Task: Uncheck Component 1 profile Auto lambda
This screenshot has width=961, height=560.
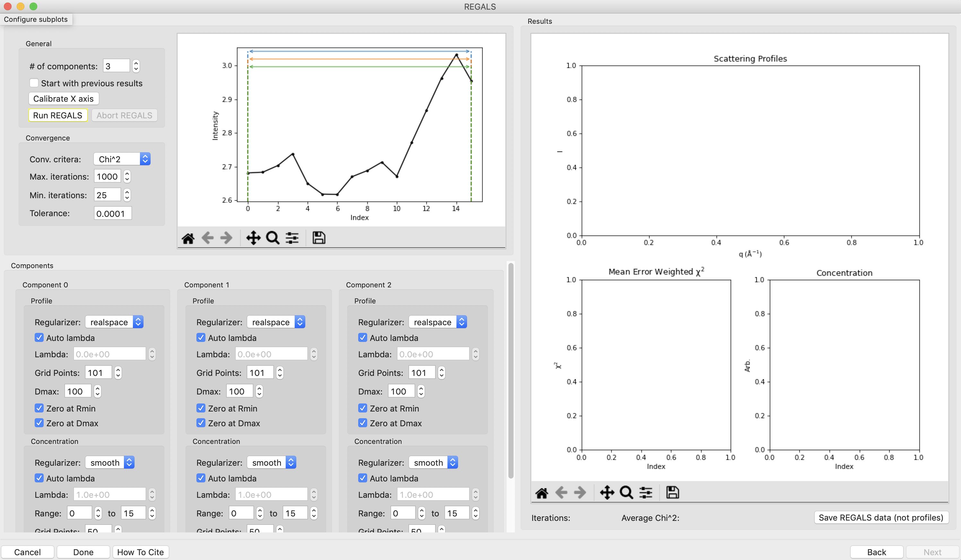Action: coord(201,338)
